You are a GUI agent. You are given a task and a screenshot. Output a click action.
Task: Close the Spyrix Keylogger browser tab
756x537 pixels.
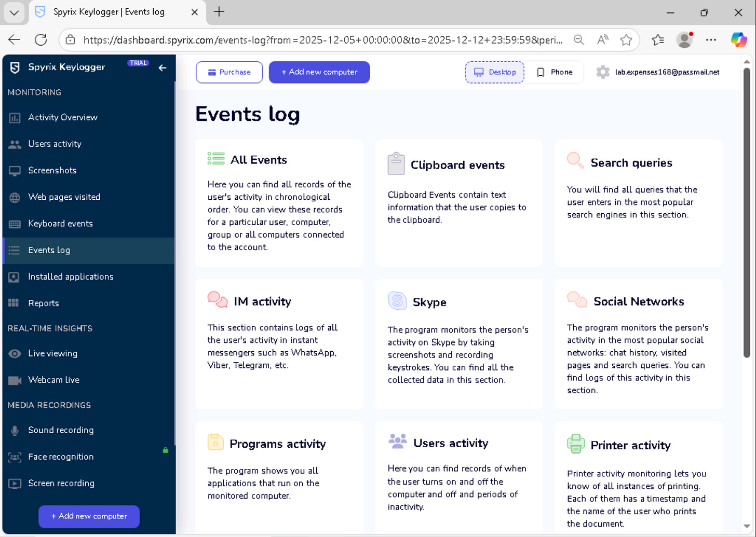coord(195,12)
